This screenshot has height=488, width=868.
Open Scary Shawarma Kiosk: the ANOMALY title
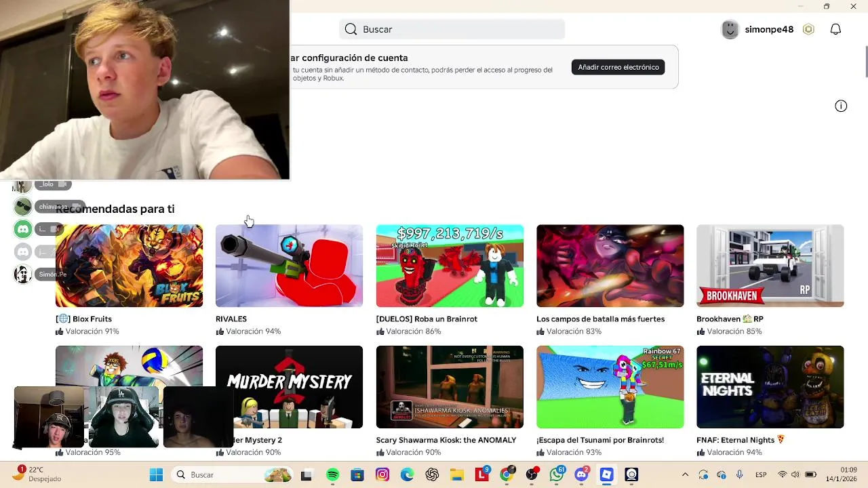click(446, 440)
